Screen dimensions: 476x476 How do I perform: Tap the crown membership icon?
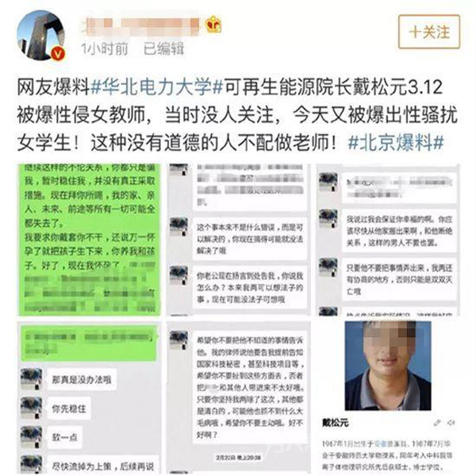[213, 25]
